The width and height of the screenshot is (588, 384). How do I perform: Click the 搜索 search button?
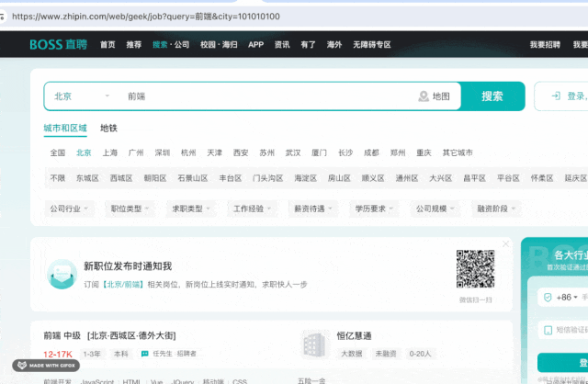coord(492,96)
